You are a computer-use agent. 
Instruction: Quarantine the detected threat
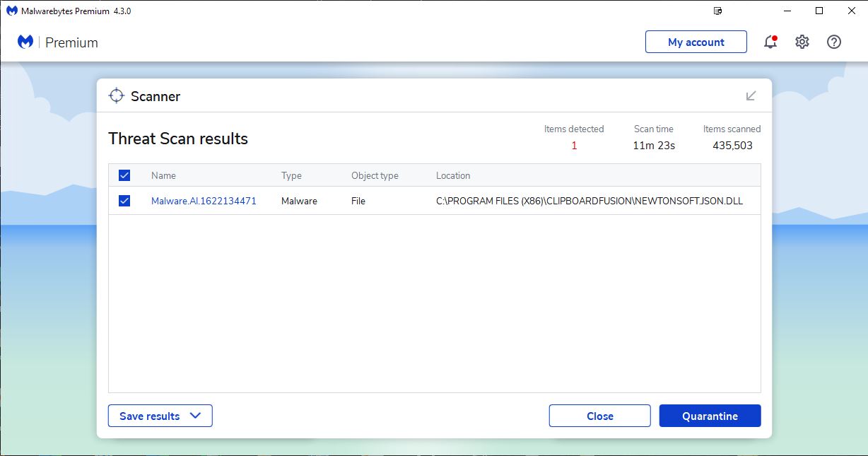pyautogui.click(x=710, y=416)
